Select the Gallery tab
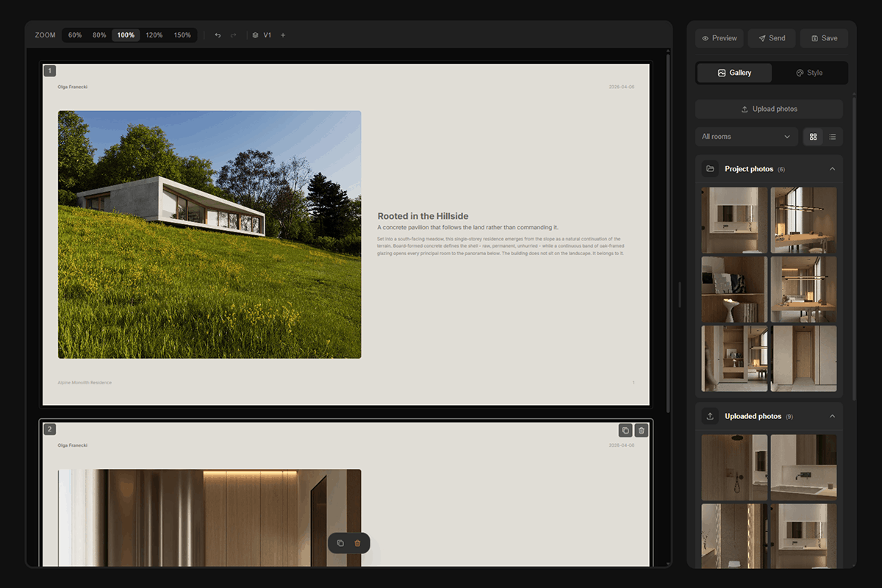 pos(734,73)
